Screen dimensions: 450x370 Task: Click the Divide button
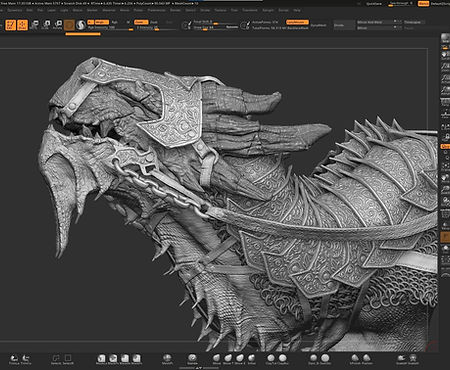click(344, 25)
